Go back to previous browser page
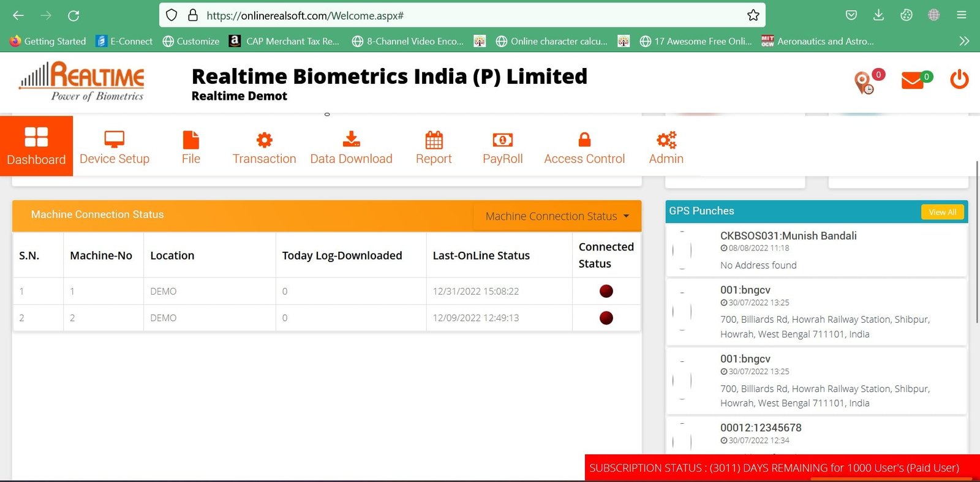Image resolution: width=980 pixels, height=482 pixels. pyautogui.click(x=18, y=15)
